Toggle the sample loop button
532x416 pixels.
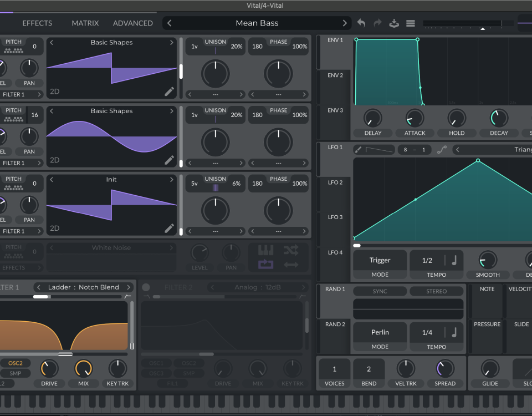coord(266,265)
